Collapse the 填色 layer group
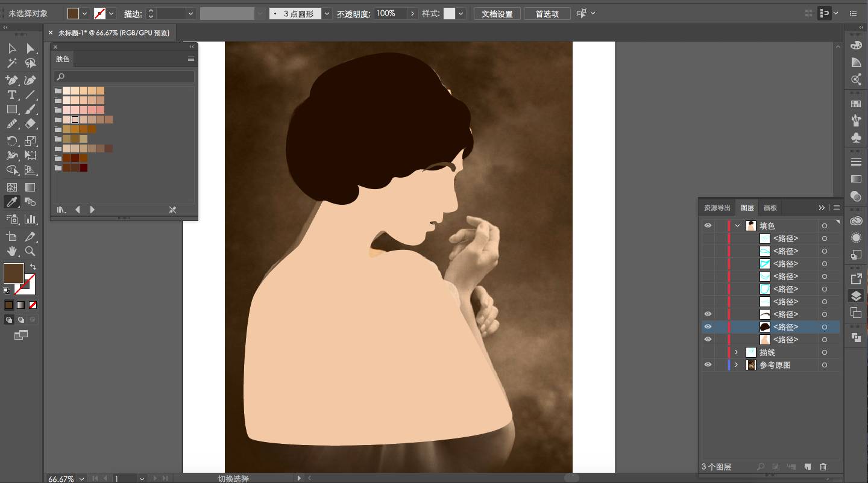The image size is (868, 483). click(x=737, y=226)
